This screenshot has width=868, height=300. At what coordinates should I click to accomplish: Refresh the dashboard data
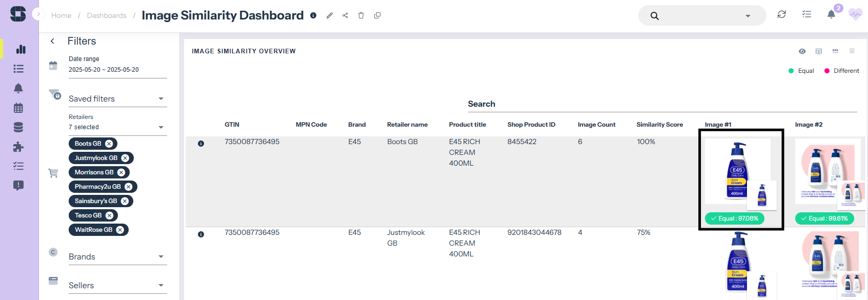[x=781, y=14]
